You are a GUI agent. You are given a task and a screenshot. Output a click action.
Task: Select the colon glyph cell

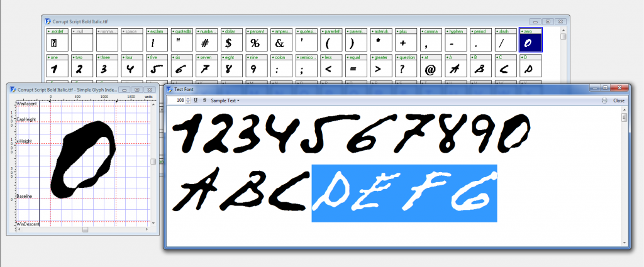[281, 65]
